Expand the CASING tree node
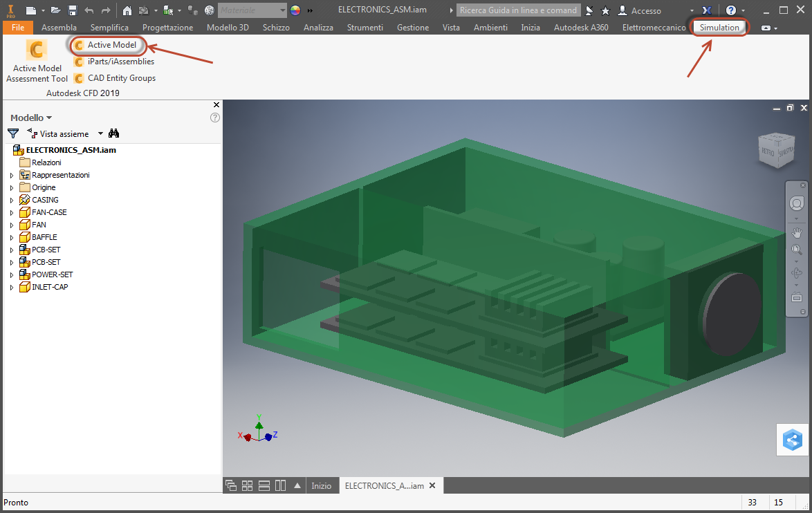The image size is (812, 513). coord(12,200)
